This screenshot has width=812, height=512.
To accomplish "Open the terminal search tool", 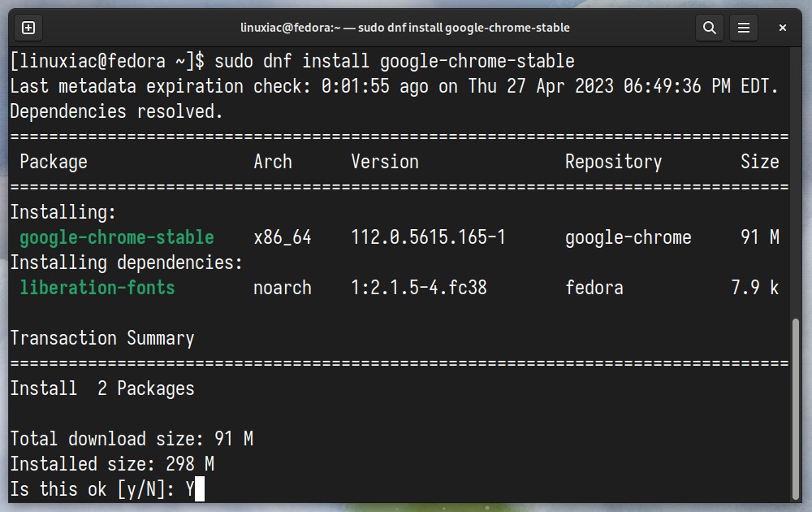I will pyautogui.click(x=710, y=28).
